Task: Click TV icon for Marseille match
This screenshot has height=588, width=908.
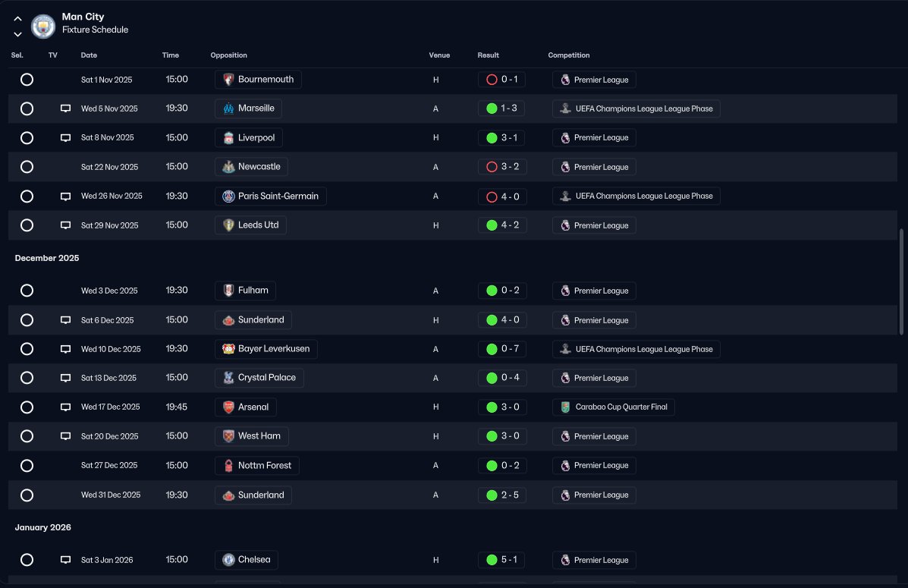Action: (65, 109)
